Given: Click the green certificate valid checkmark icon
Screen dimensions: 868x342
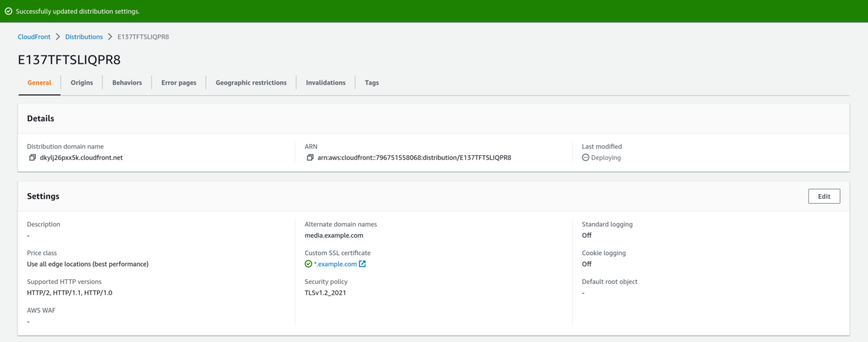Looking at the screenshot, I should point(308,264).
